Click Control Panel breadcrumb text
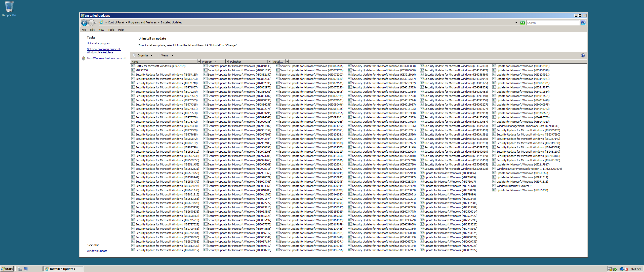Viewport: 644px width, 272px height. [116, 22]
